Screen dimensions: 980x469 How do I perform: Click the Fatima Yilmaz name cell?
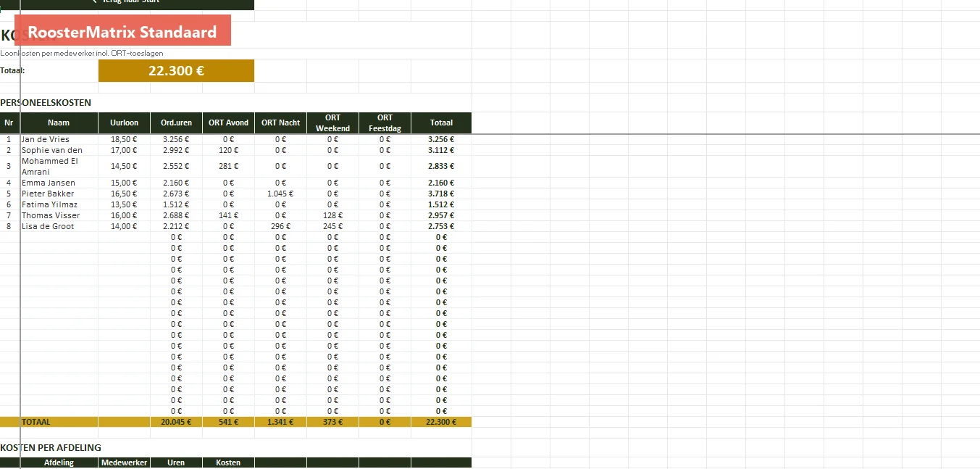(x=59, y=204)
